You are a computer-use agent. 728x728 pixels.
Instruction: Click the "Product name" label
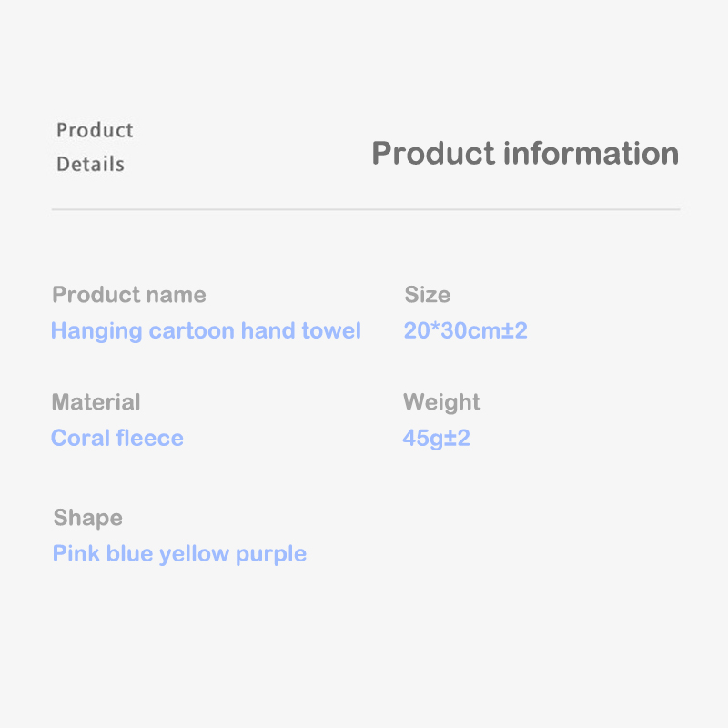[x=128, y=295]
